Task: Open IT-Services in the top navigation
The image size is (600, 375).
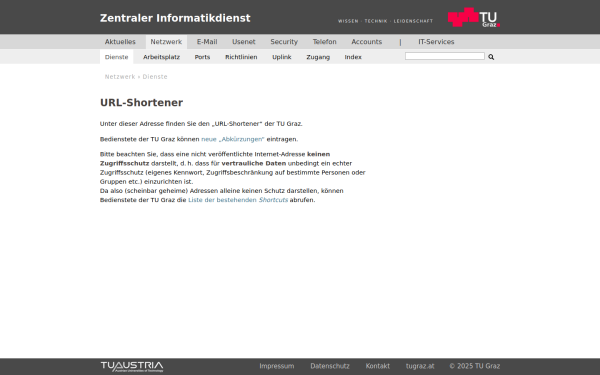Action: pyautogui.click(x=436, y=42)
